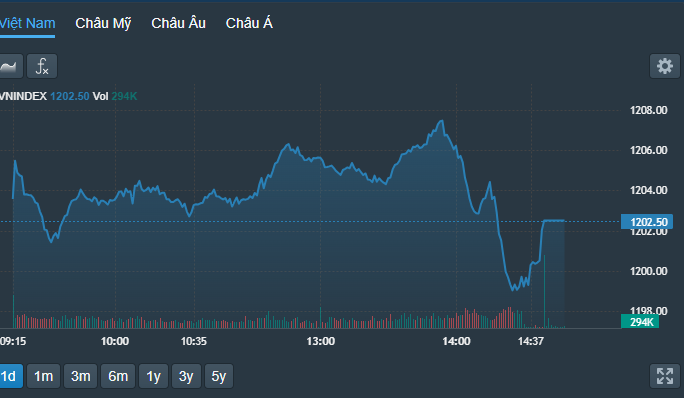Switch to the Châu Mỹ tab

(x=103, y=23)
